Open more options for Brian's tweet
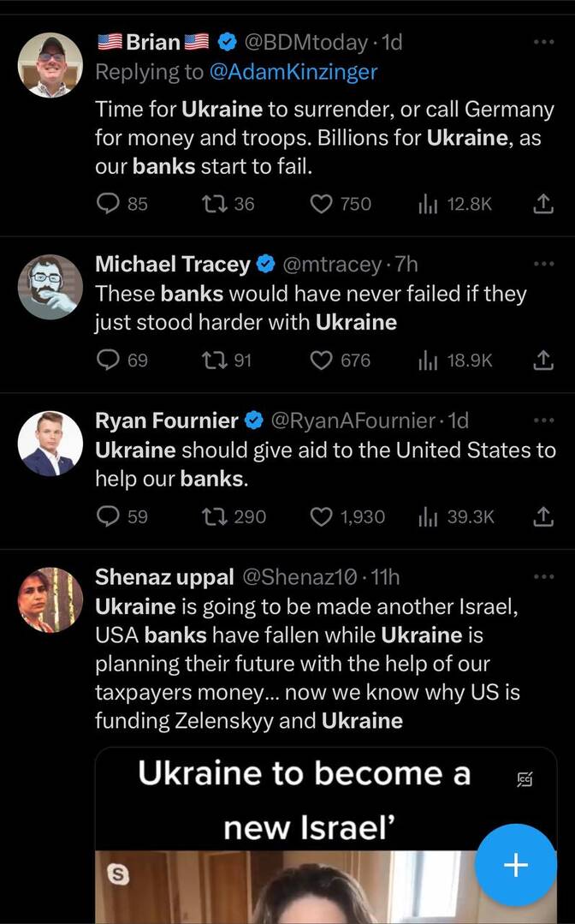575x924 pixels. (543, 42)
